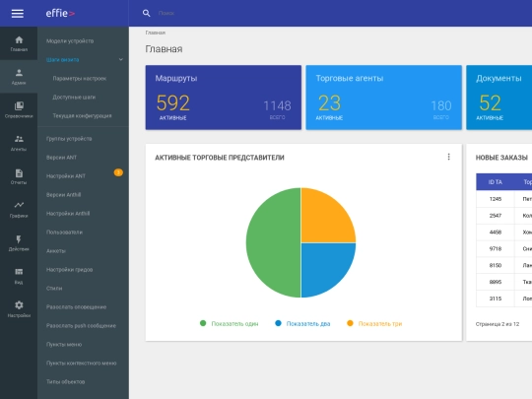This screenshot has width=532, height=399.
Task: Select order row 4458
Action: click(503, 233)
